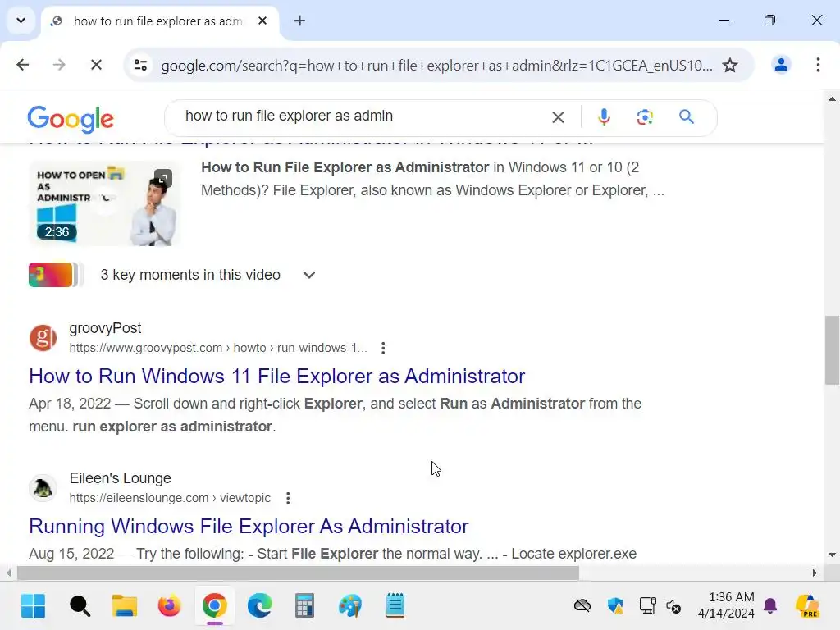View site information icon in address bar
Screen dimensions: 840x630
pos(140,66)
